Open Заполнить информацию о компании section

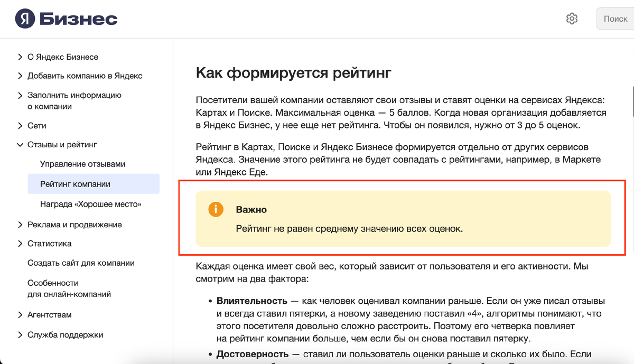tap(74, 100)
